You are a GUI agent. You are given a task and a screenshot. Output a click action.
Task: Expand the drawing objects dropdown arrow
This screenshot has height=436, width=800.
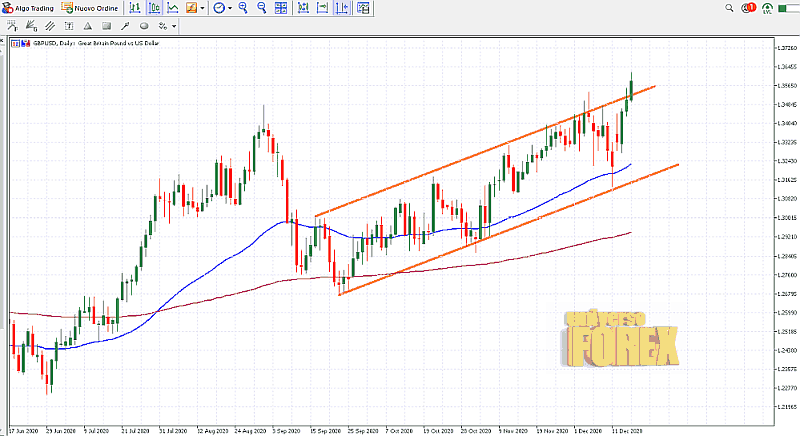(x=174, y=25)
